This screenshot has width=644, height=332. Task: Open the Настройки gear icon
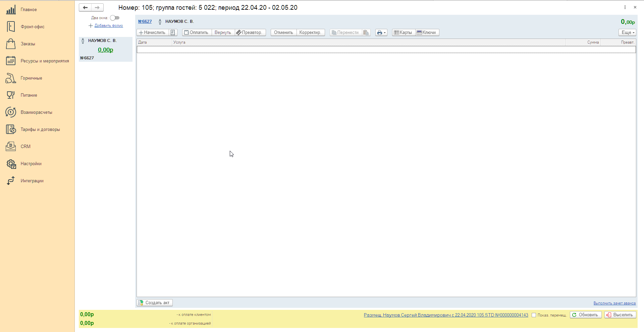[x=11, y=164]
